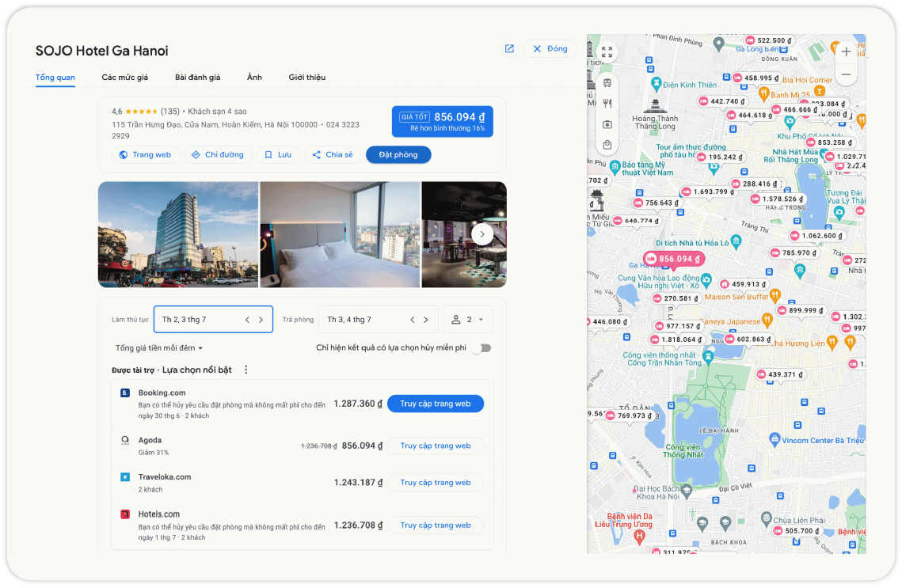
Task: Open the Giới thiệu tab
Action: (x=307, y=78)
